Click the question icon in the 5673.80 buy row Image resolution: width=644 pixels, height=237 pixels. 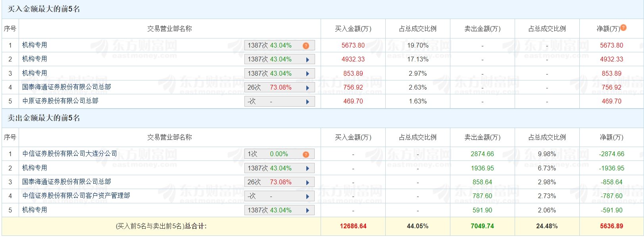coord(306,46)
